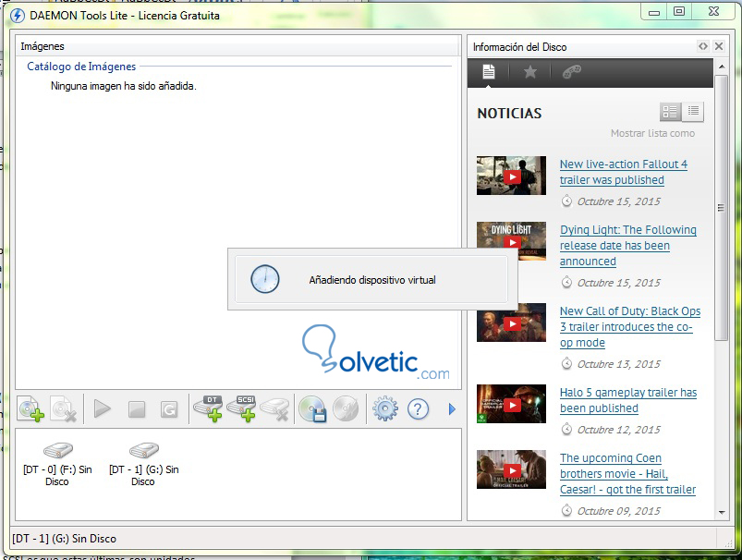Toggle the Información del Disco panel width arrows

coord(703,46)
